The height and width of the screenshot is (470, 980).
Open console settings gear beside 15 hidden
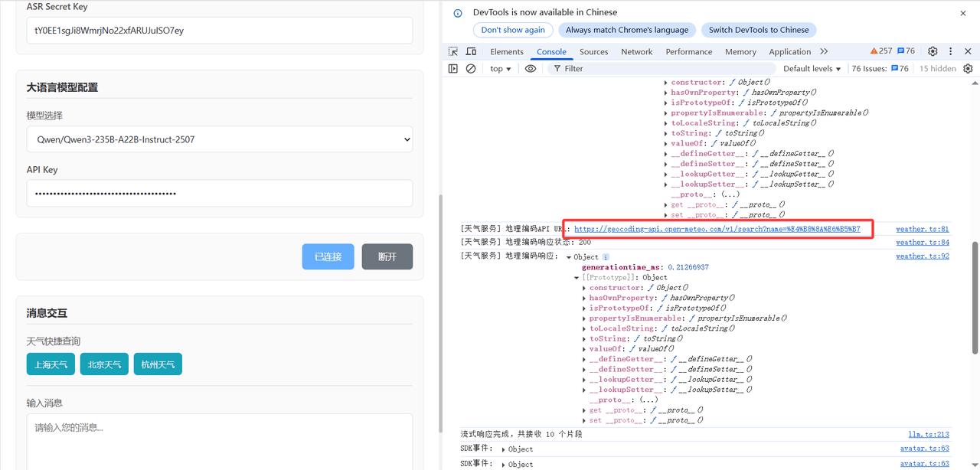click(x=968, y=68)
